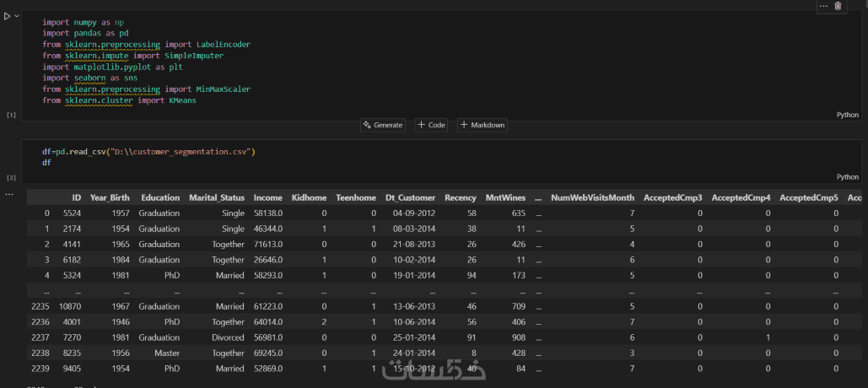Click the Dt_Customer column header

coord(410,197)
